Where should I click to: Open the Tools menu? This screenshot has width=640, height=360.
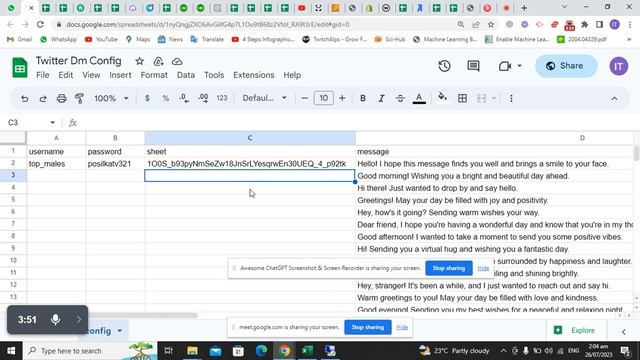pyautogui.click(x=214, y=75)
